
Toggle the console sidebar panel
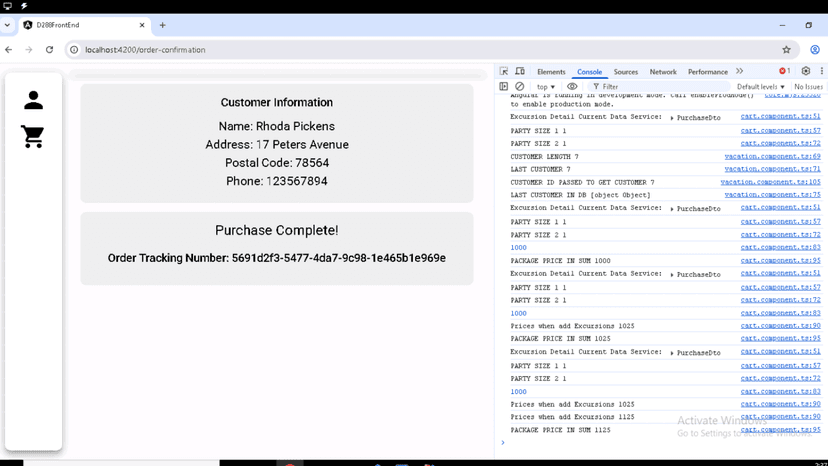pos(504,87)
